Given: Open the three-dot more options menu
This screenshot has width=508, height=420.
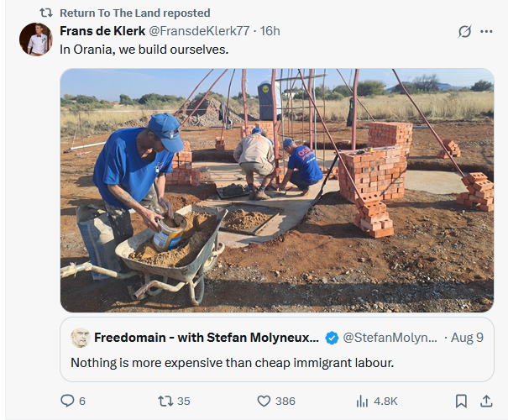Looking at the screenshot, I should pyautogui.click(x=486, y=31).
